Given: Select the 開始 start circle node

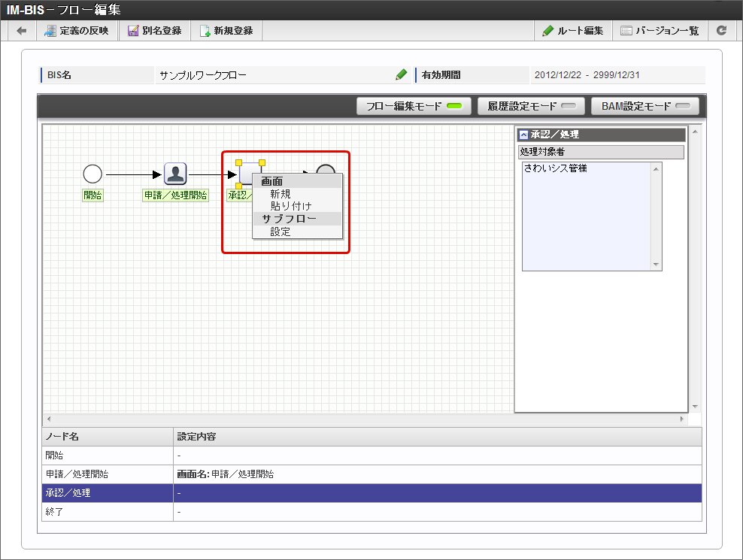Looking at the screenshot, I should pos(92,174).
